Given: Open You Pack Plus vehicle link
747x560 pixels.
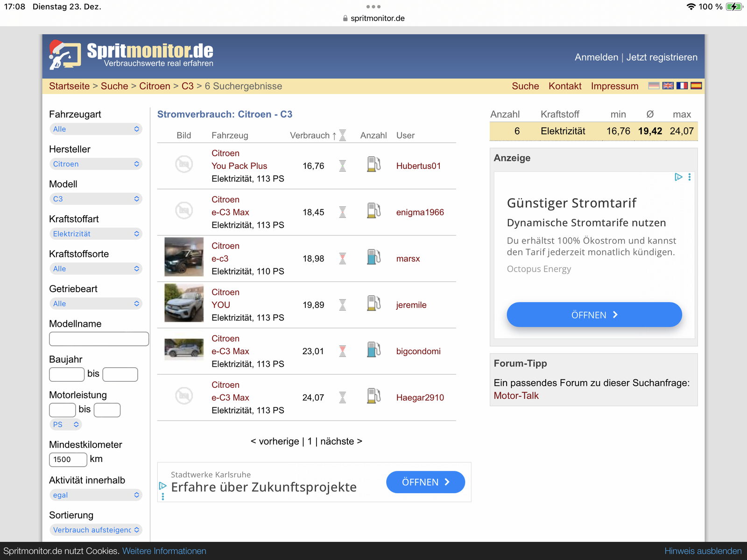Looking at the screenshot, I should 240,166.
